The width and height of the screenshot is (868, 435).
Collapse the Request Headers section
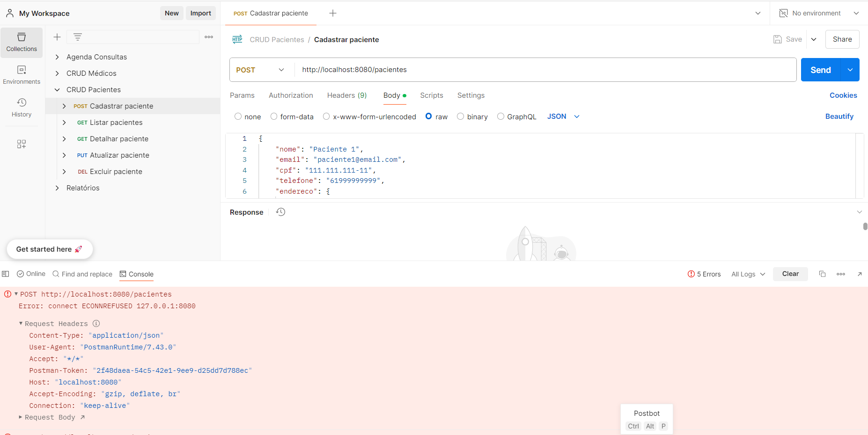point(21,323)
